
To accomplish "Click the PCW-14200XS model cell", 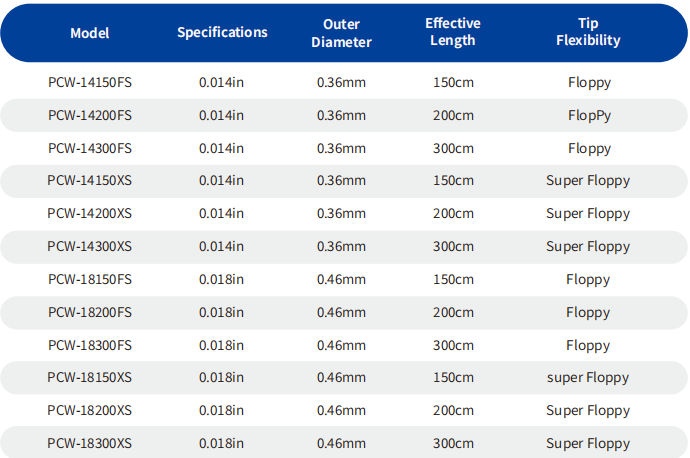I will (x=90, y=214).
